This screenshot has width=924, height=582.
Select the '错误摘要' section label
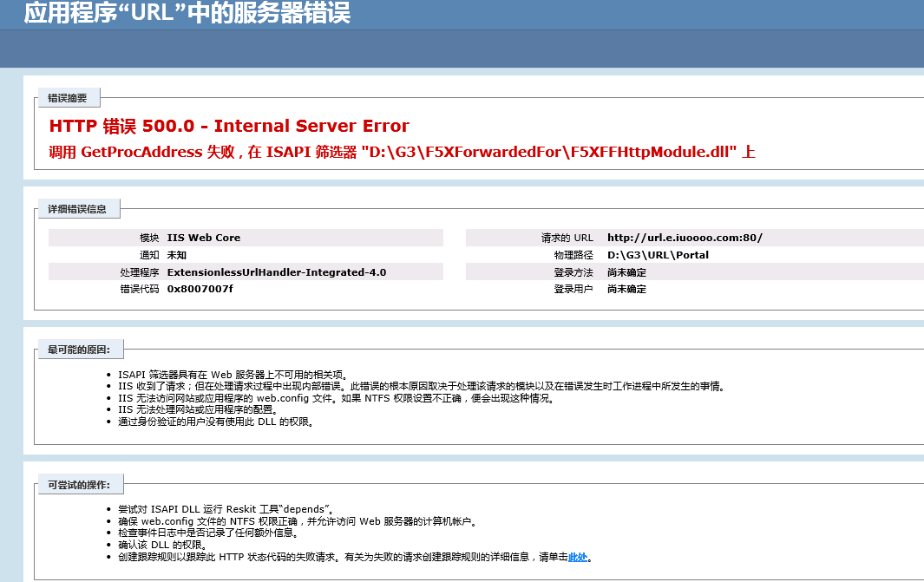[x=68, y=98]
